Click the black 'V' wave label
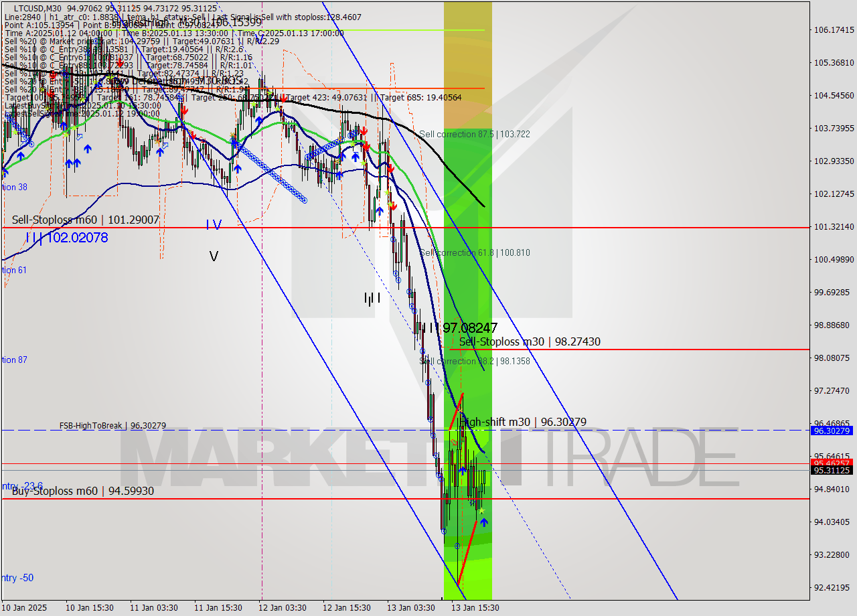This screenshot has height=616, width=857. [214, 256]
